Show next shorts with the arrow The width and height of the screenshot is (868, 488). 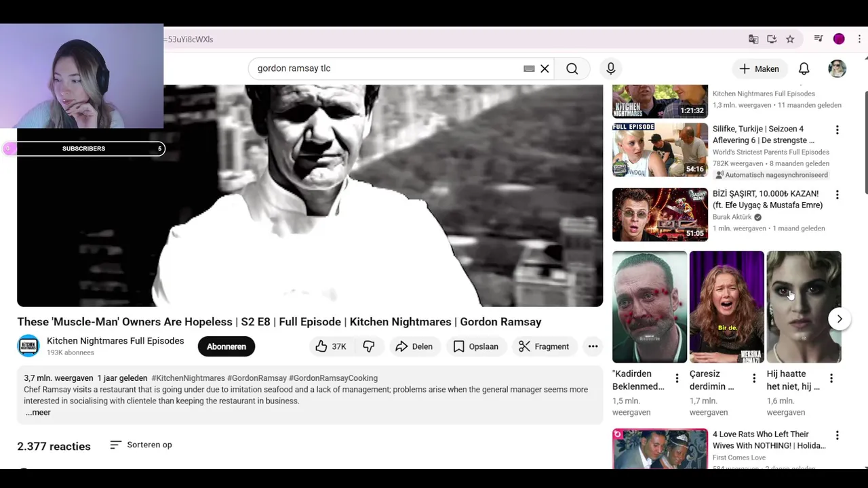coord(840,319)
